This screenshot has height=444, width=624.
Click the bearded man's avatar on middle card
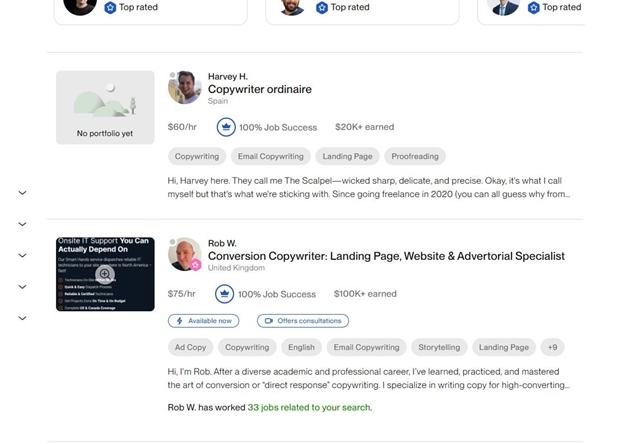[292, 6]
